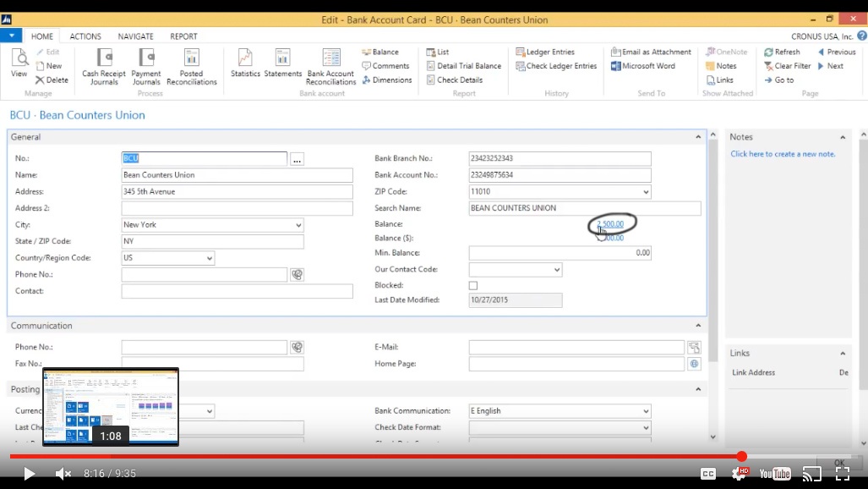The image size is (868, 489).
Task: Show attached Notes from ribbon
Action: point(721,66)
